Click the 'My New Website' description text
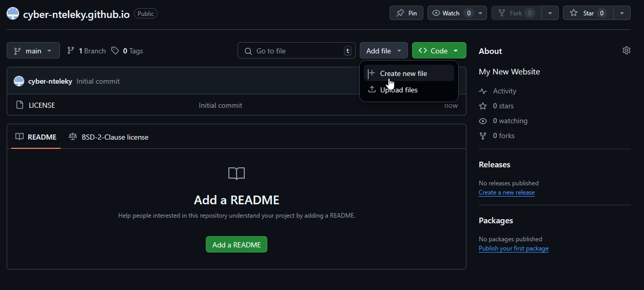The image size is (644, 290). [x=510, y=72]
